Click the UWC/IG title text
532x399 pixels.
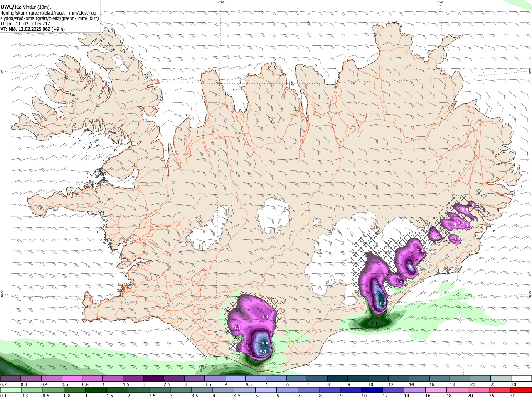pyautogui.click(x=10, y=7)
